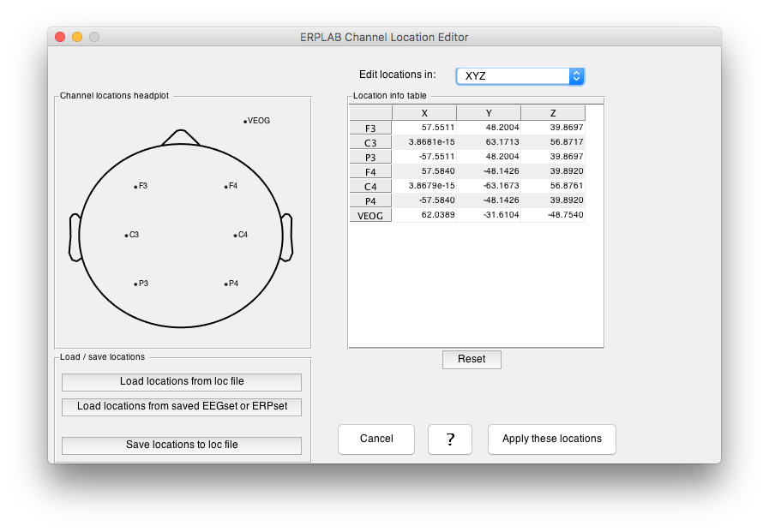The height and width of the screenshot is (532, 769).
Task: Click the P3 electrode on headplot
Action: coord(135,284)
